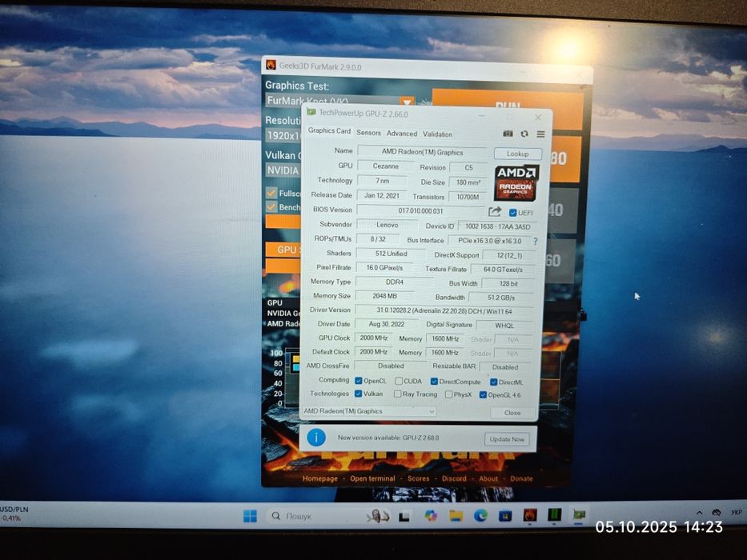Click the blue info icon in update bar
The image size is (747, 560).
316,437
